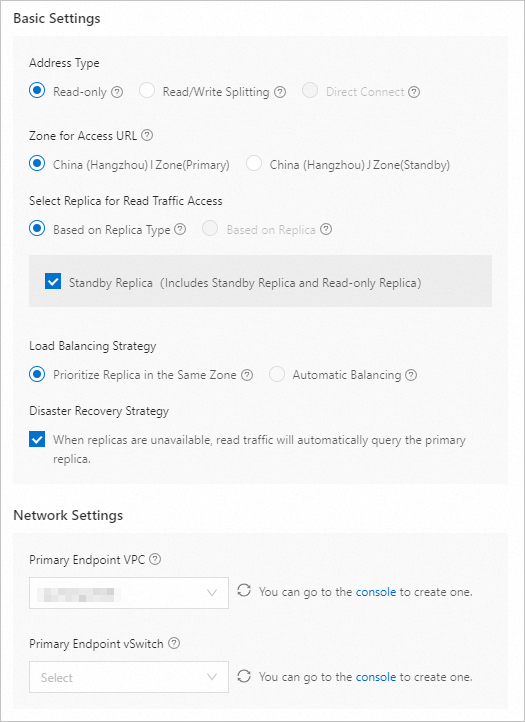Open console link next to vSwitch dropdown

[376, 677]
